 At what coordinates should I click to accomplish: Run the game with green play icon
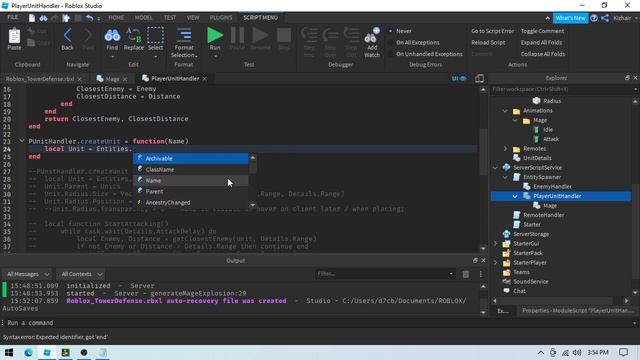pos(215,36)
